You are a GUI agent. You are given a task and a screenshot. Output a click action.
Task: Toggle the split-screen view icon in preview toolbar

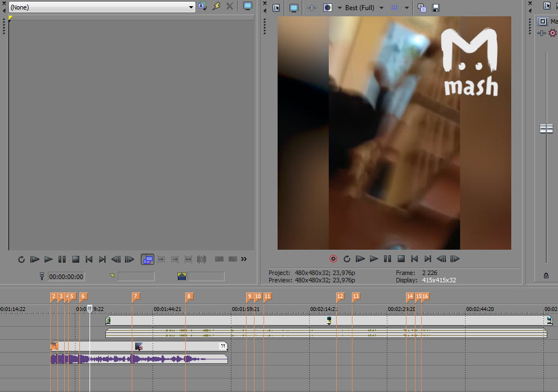(327, 8)
